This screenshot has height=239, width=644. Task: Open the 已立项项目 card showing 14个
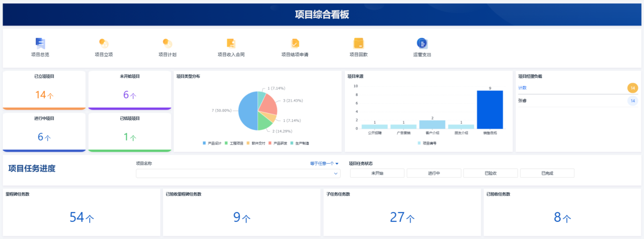point(44,90)
